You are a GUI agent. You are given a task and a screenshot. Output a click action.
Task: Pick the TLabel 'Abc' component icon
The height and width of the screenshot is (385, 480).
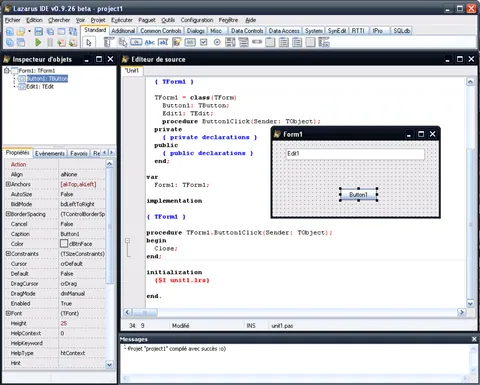click(150, 42)
